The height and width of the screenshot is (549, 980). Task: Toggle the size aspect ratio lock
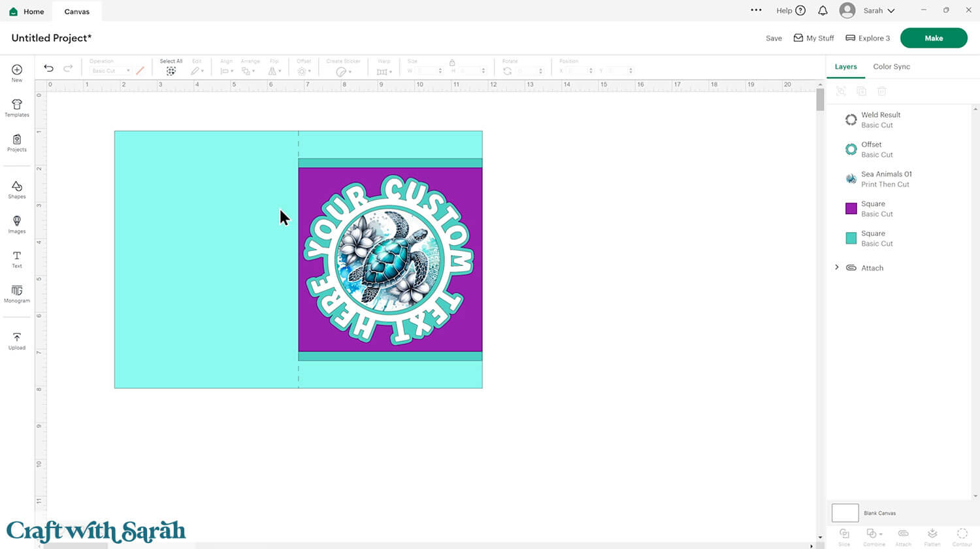[451, 62]
